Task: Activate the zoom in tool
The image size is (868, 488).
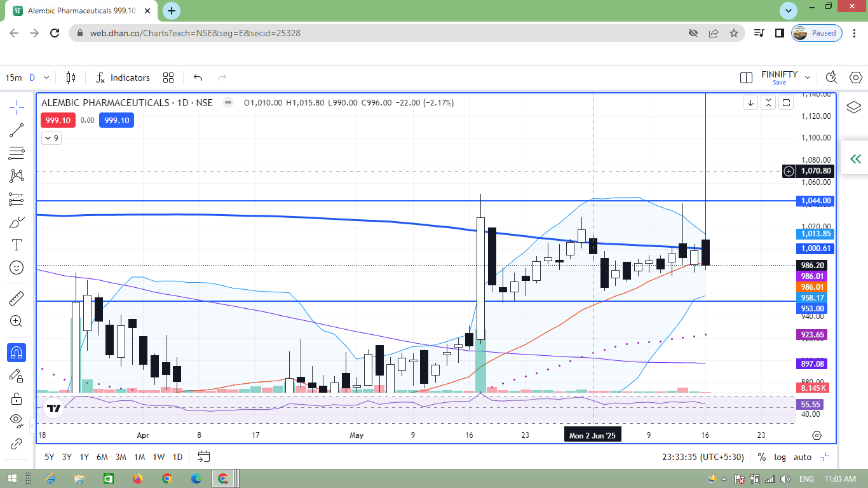Action: click(x=17, y=321)
